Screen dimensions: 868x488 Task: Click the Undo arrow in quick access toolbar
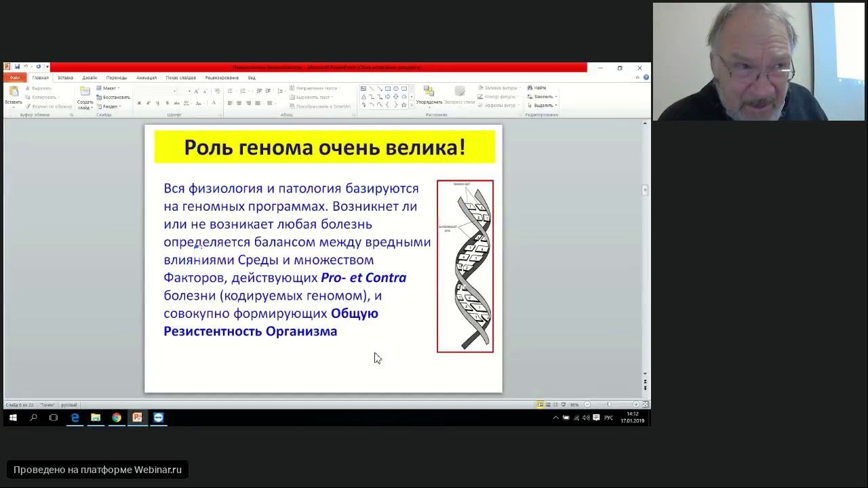(25, 67)
